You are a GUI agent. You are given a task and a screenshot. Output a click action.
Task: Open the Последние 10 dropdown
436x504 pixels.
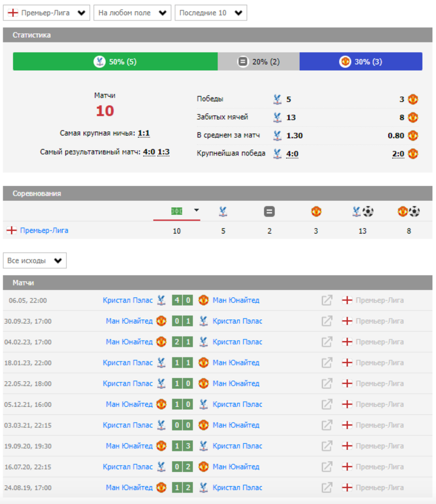[211, 13]
